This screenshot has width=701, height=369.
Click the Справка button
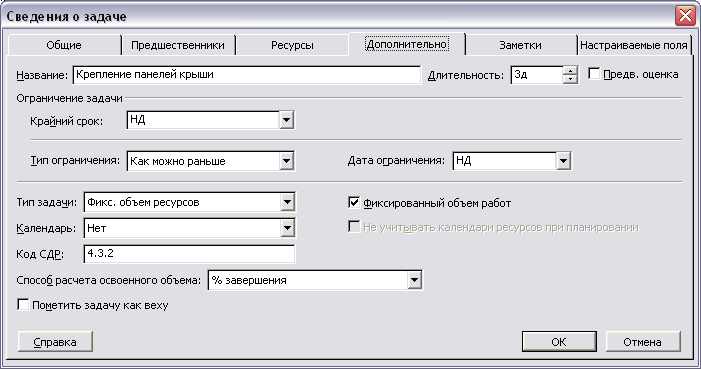pyautogui.click(x=55, y=342)
